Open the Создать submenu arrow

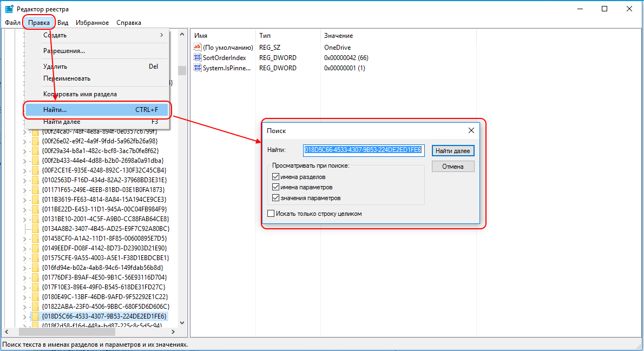pos(161,35)
